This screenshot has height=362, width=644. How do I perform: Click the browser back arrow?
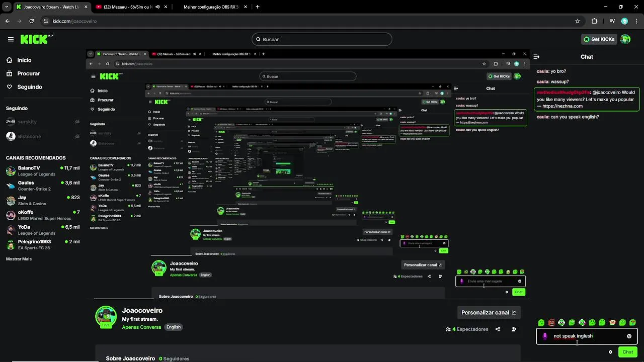(7, 21)
